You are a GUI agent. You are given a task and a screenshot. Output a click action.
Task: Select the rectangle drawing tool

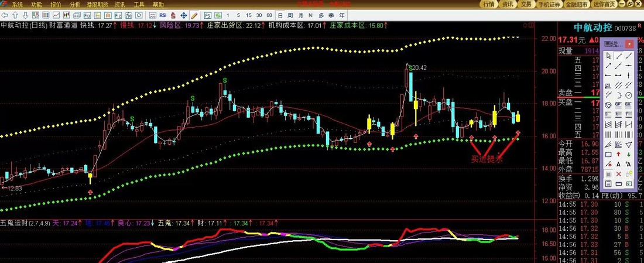[609, 155]
